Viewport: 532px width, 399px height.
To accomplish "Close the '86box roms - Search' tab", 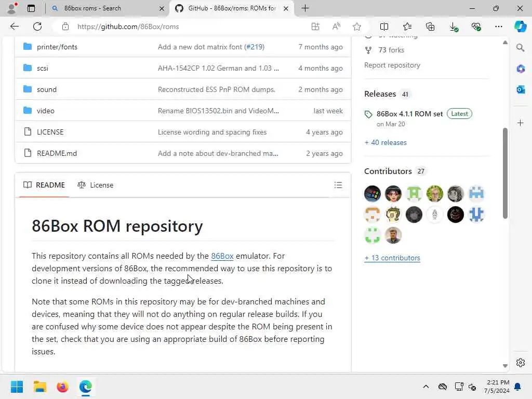I will tap(162, 8).
